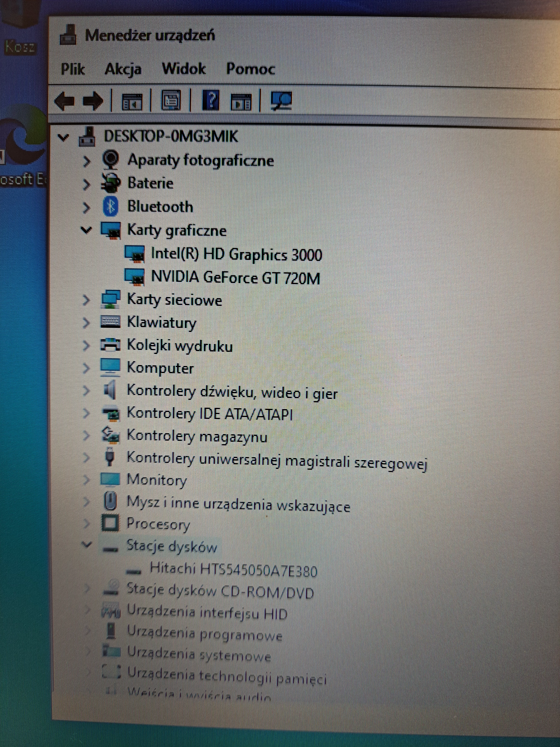Expand the Karty sieciowe category

click(x=86, y=300)
